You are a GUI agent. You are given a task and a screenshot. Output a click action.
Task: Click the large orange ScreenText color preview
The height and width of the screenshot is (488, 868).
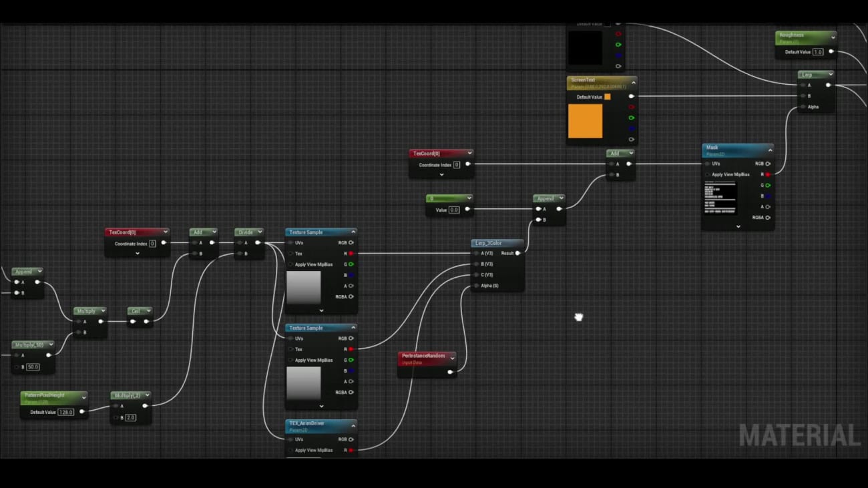click(585, 121)
